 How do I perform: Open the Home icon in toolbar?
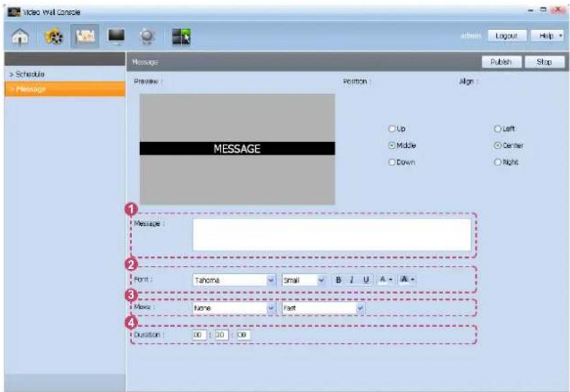pos(20,36)
